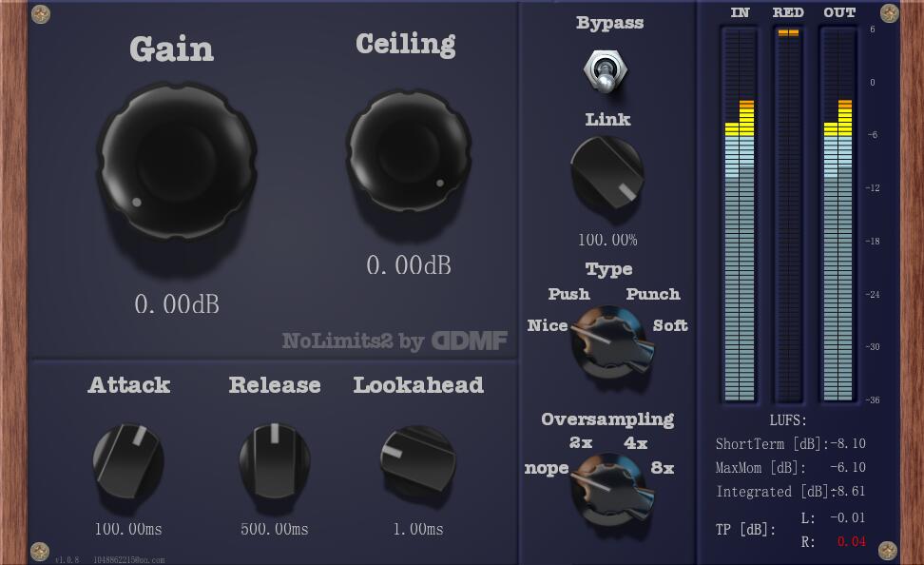924x565 pixels.
Task: Click the Release knob
Action: click(274, 460)
